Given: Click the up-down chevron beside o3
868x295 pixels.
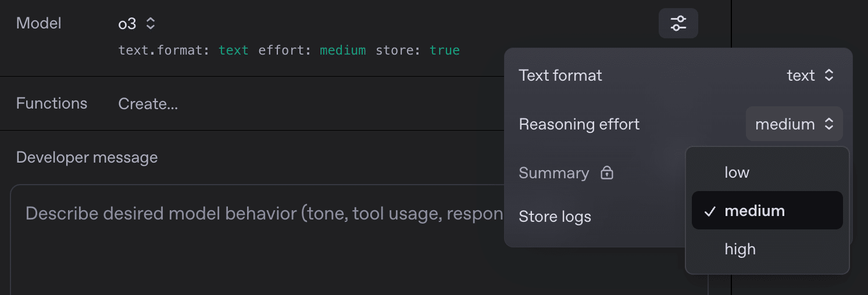Looking at the screenshot, I should (151, 24).
